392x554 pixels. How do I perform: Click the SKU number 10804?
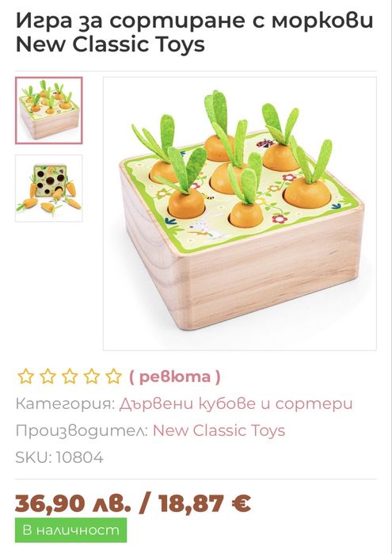pyautogui.click(x=80, y=457)
